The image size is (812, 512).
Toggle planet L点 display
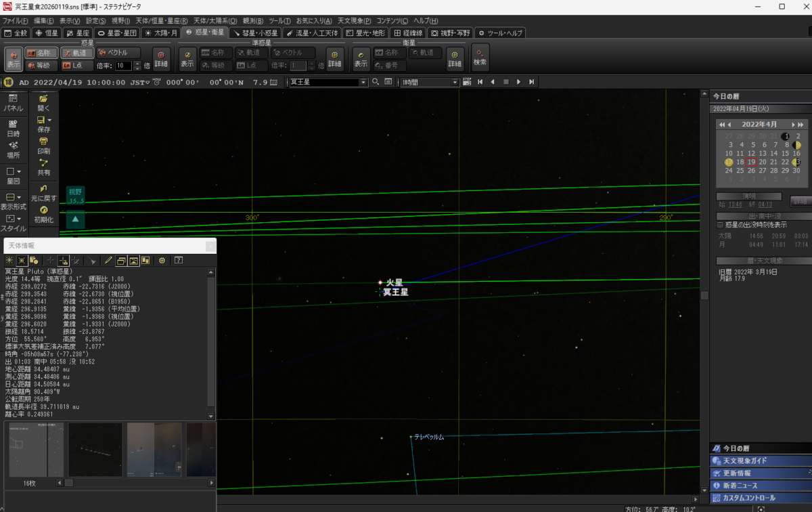click(x=77, y=66)
